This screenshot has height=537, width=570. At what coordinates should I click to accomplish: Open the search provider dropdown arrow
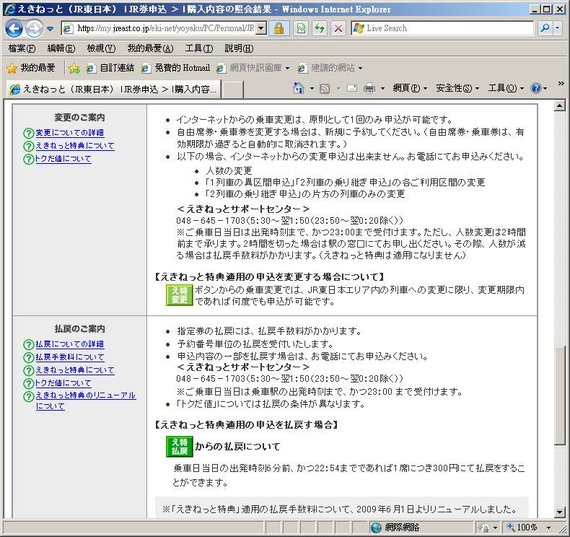557,28
